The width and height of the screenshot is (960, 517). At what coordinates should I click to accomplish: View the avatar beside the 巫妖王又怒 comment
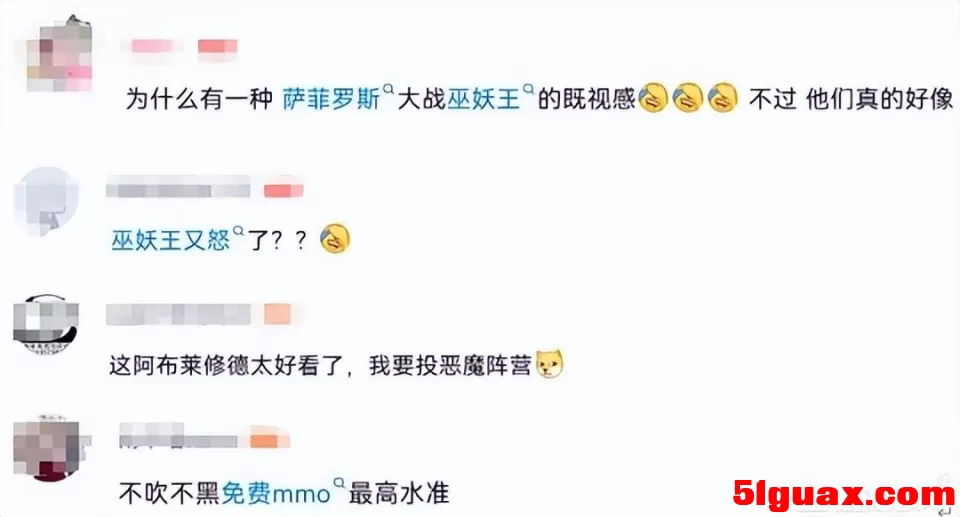(x=47, y=200)
